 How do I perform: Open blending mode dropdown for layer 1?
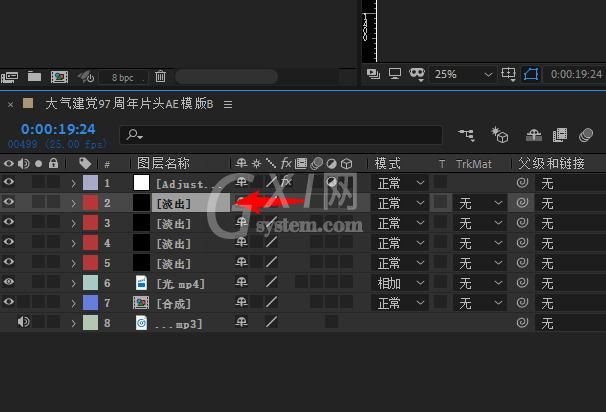[400, 183]
